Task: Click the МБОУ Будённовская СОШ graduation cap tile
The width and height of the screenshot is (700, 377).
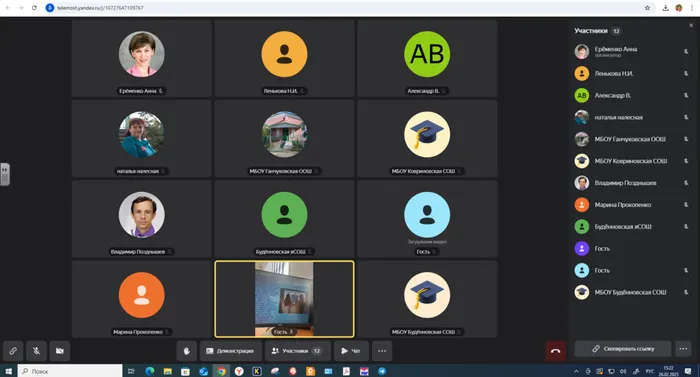Action: click(x=427, y=299)
